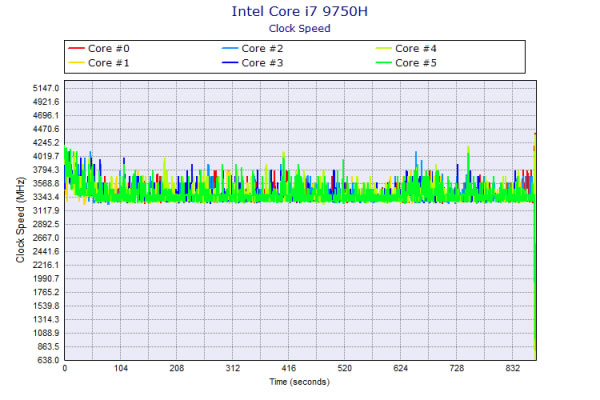Click the 4245.2 y-axis value

(x=46, y=143)
